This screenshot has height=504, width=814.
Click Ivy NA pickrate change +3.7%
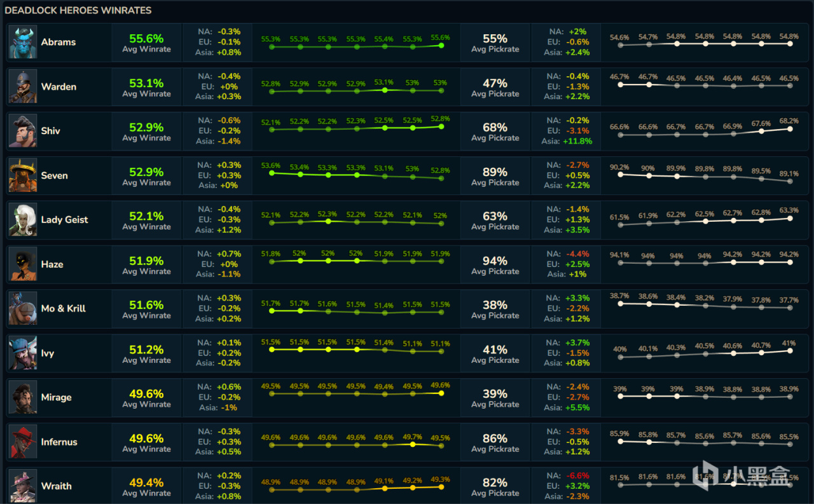[577, 343]
